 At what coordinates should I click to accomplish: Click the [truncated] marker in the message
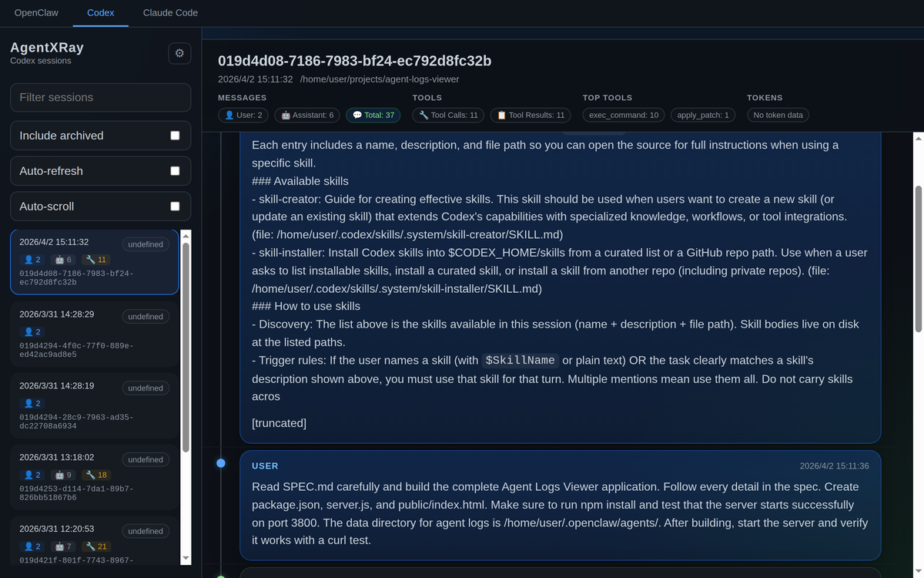279,423
